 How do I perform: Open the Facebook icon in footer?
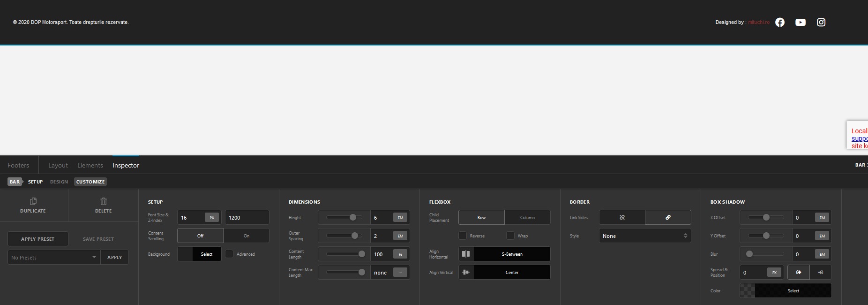pyautogui.click(x=780, y=23)
